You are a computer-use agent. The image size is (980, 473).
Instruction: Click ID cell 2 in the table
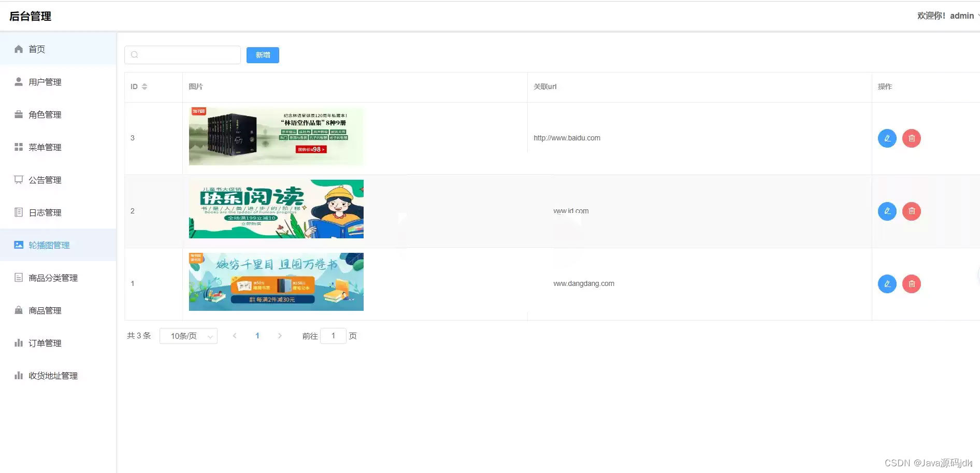pos(133,211)
